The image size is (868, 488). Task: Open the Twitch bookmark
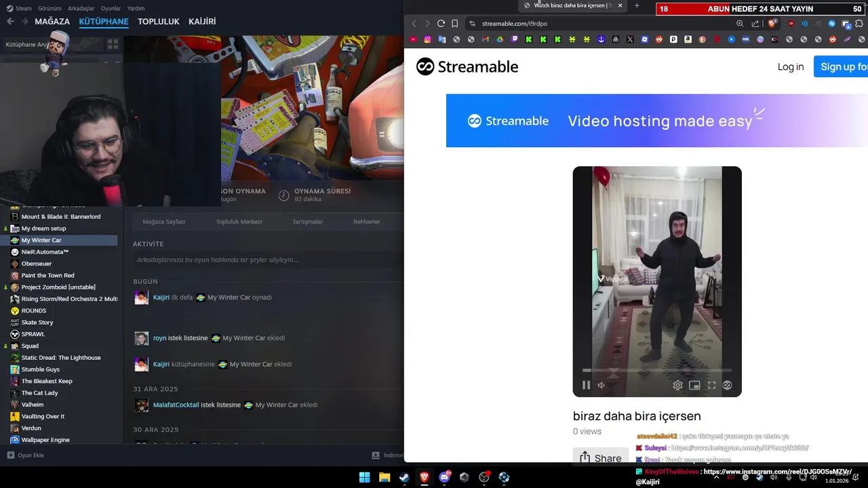(515, 39)
